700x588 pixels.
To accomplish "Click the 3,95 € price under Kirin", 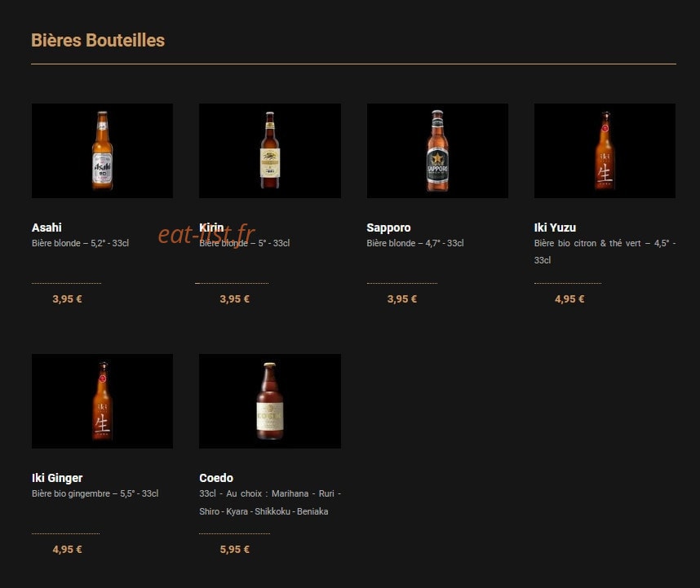I will (x=234, y=299).
